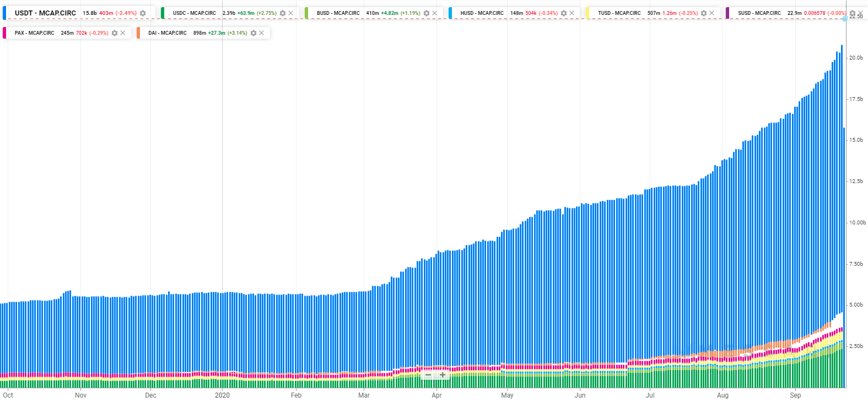Click the 2020 label on time axis
The height and width of the screenshot is (402, 868).
pos(222,395)
